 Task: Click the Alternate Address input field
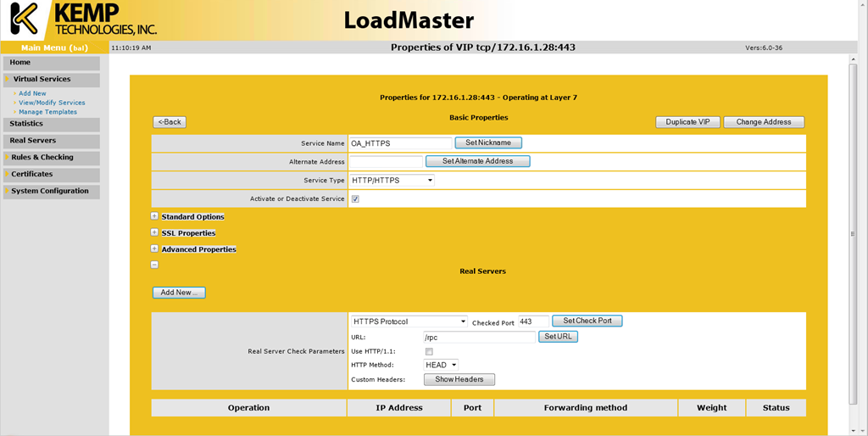(386, 162)
